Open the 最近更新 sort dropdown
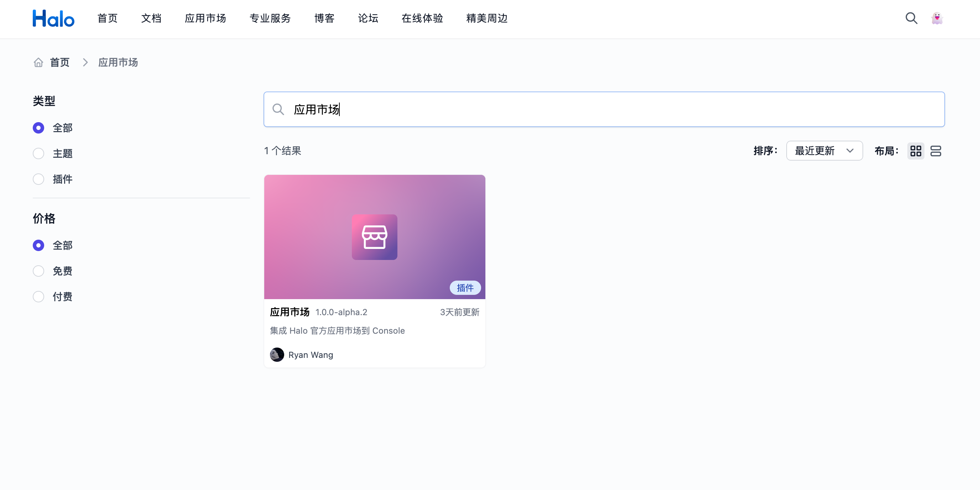The height and width of the screenshot is (490, 980). (x=824, y=151)
